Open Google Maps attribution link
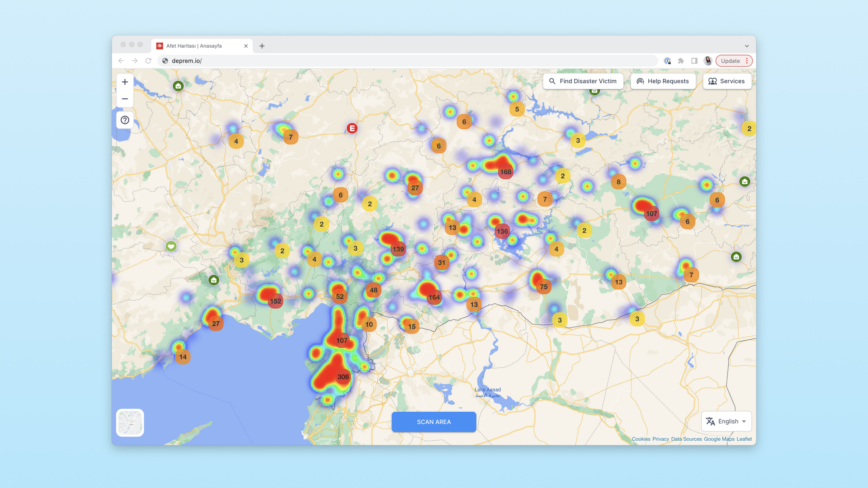This screenshot has width=868, height=488. click(x=719, y=439)
